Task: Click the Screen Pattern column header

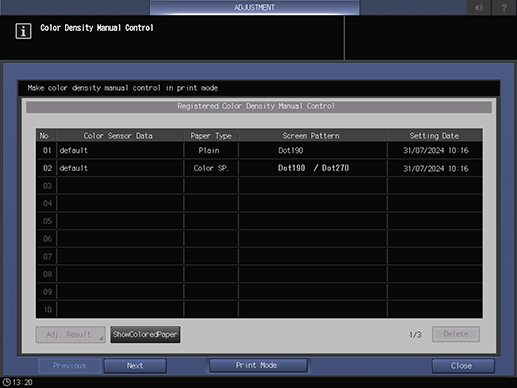Action: (x=313, y=136)
